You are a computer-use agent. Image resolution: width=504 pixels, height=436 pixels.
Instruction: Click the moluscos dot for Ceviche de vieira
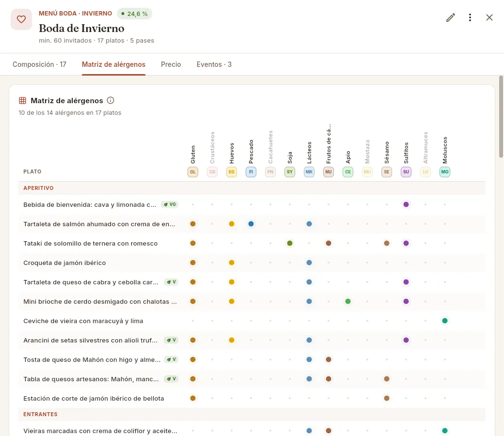(445, 321)
